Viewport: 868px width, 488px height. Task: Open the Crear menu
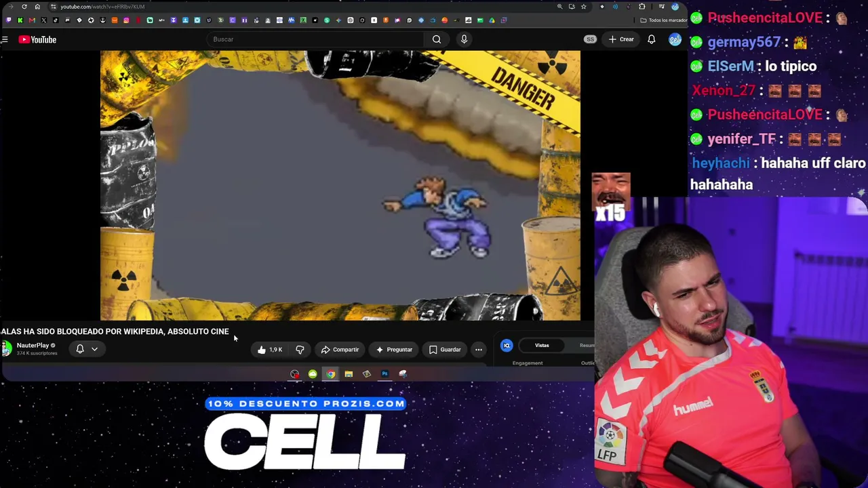(621, 39)
